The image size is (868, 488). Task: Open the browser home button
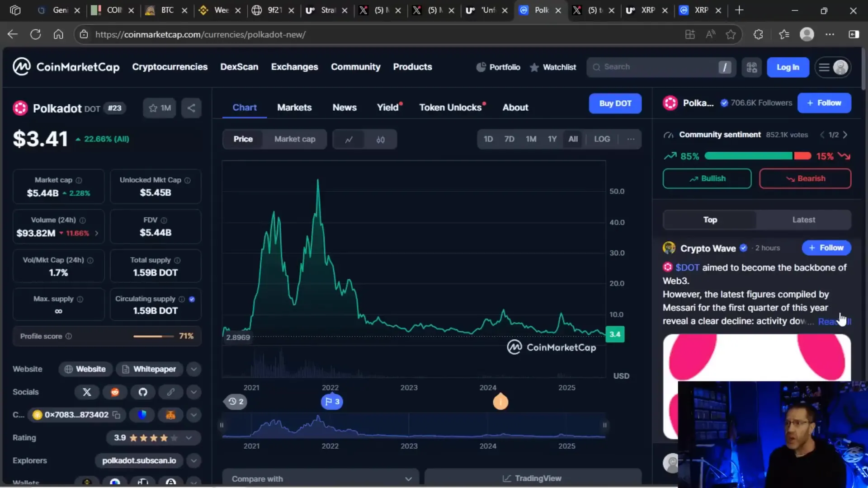(x=58, y=34)
